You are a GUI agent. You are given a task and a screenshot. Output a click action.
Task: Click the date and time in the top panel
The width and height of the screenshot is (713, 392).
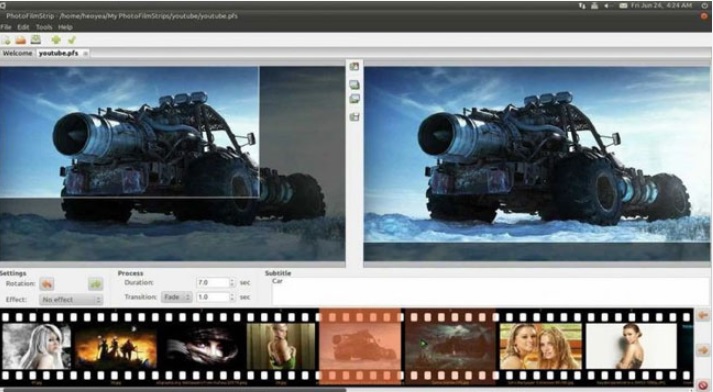(x=661, y=5)
